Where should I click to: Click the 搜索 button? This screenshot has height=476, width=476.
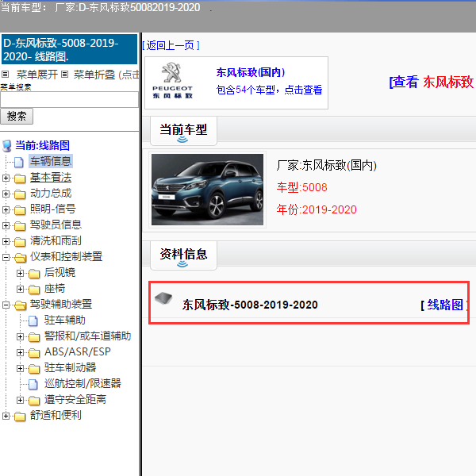click(17, 117)
